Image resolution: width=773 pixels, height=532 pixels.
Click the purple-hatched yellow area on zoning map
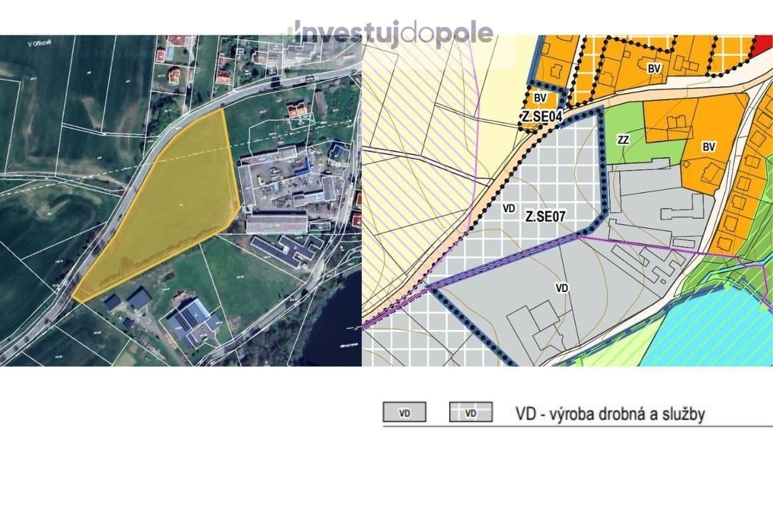tap(412, 166)
